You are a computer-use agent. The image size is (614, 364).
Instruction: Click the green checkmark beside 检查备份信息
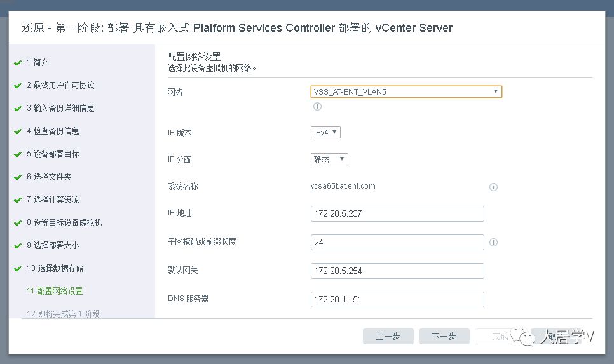[x=18, y=131]
